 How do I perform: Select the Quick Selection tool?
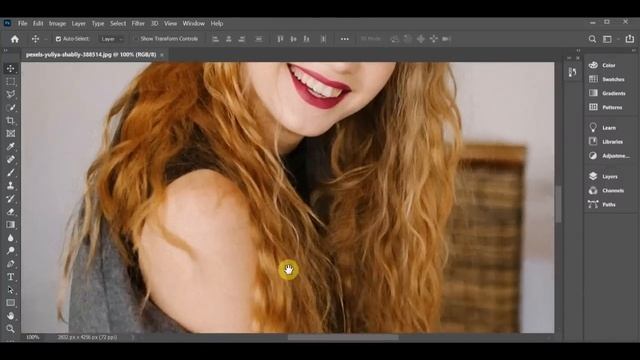click(11, 107)
